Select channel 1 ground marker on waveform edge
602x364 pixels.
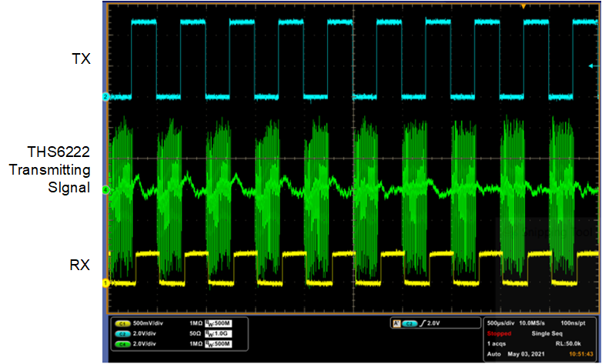[106, 283]
